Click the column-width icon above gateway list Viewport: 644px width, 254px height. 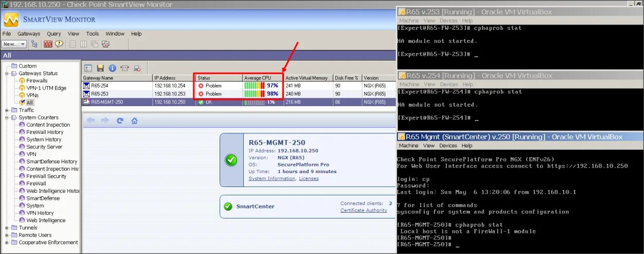tap(124, 68)
